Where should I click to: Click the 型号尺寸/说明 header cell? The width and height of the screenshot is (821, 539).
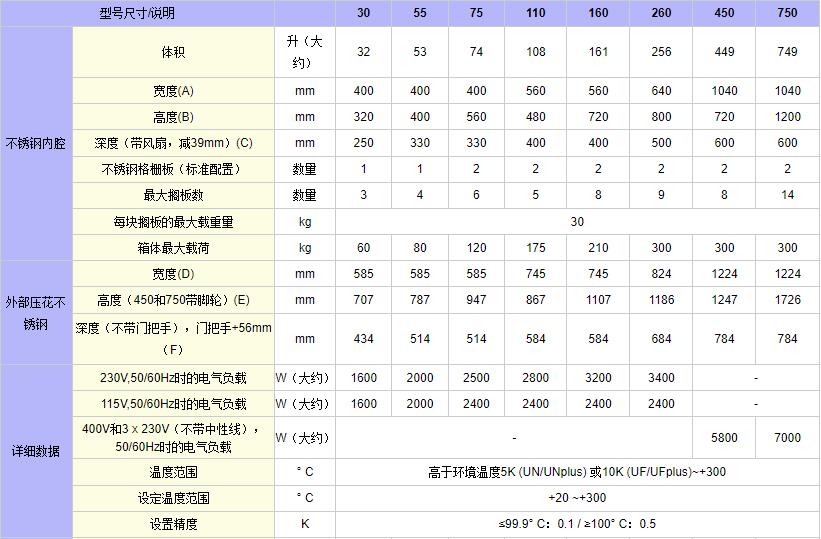[137, 13]
